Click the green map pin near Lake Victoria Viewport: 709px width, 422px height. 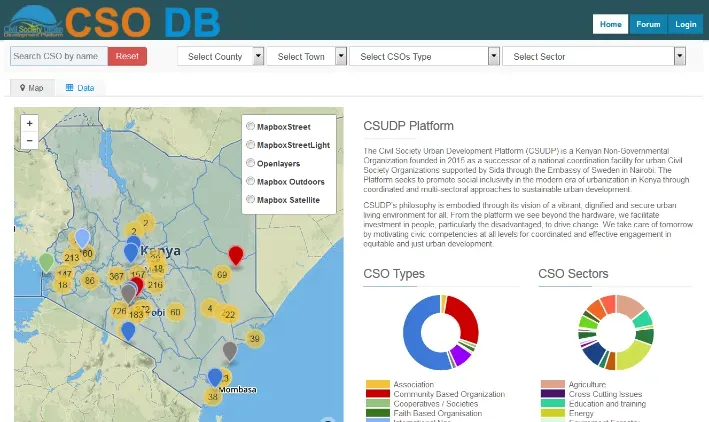click(x=46, y=263)
